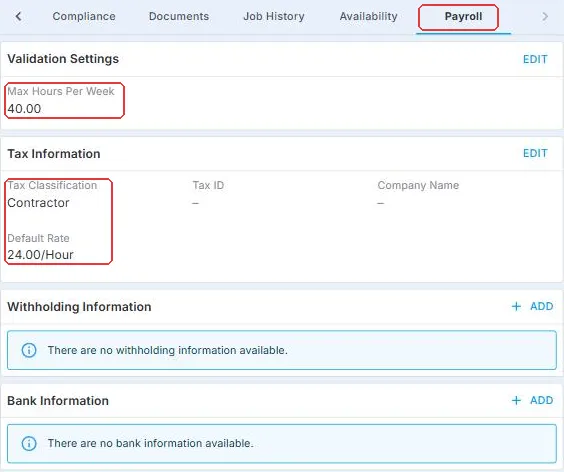The width and height of the screenshot is (564, 472).
Task: Click the info icon in bank notice
Action: point(29,443)
